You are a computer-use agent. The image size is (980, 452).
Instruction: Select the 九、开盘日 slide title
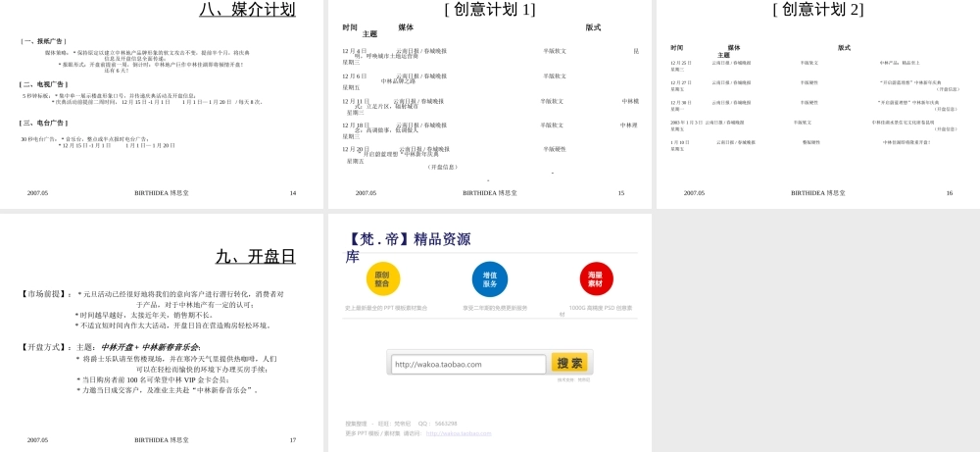256,257
